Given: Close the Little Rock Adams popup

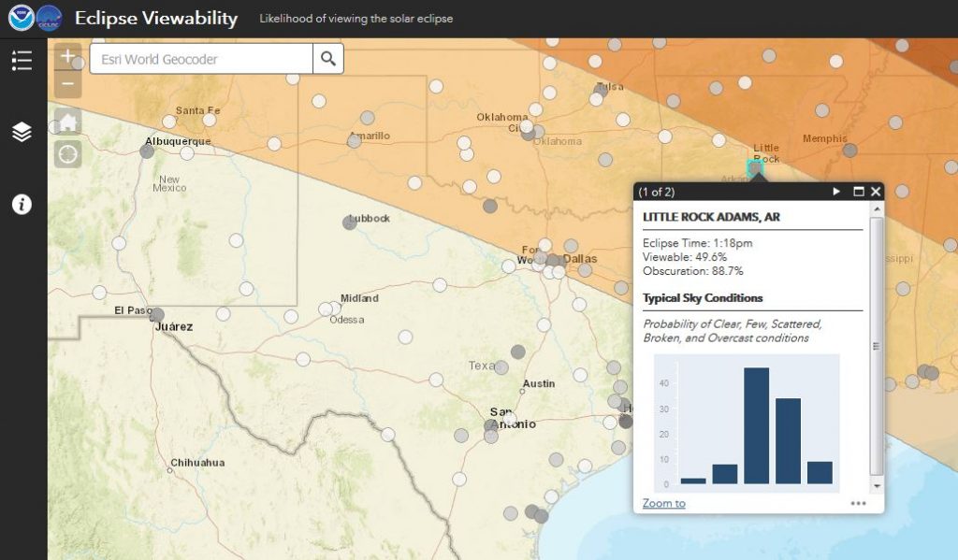Looking at the screenshot, I should point(876,192).
